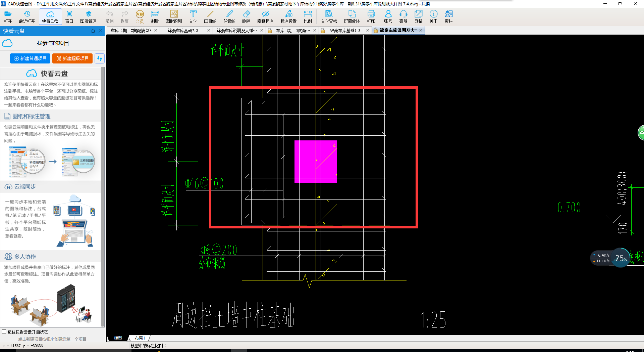Click the green 25 floating badge
Screen dimensions: 644x352
pyautogui.click(x=641, y=132)
